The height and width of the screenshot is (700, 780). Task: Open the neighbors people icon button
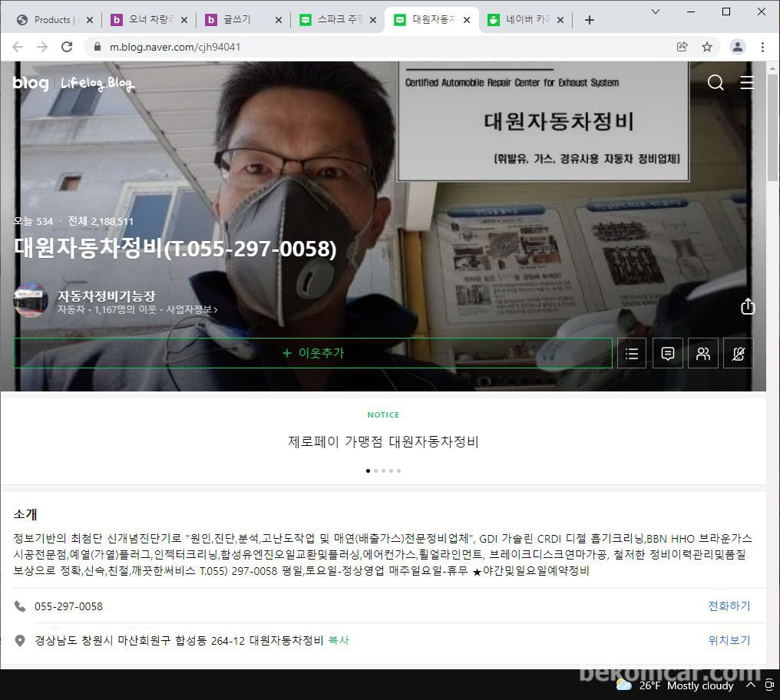pyautogui.click(x=703, y=354)
